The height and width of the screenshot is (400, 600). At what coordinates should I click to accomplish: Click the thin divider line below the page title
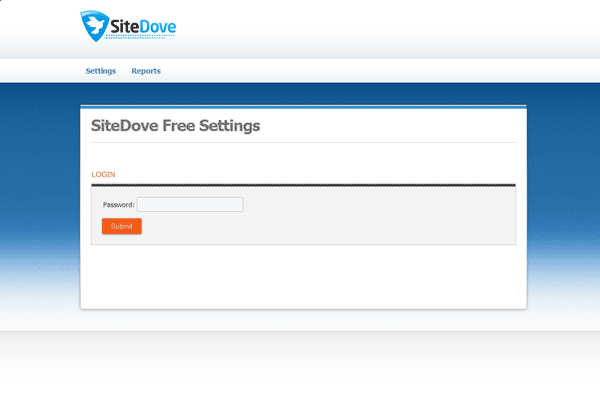tap(303, 143)
